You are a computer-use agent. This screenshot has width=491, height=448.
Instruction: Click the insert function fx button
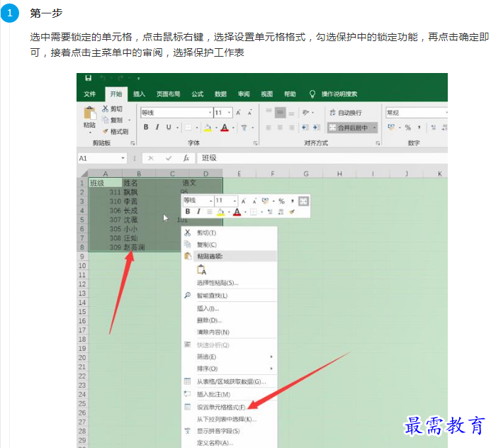click(186, 158)
